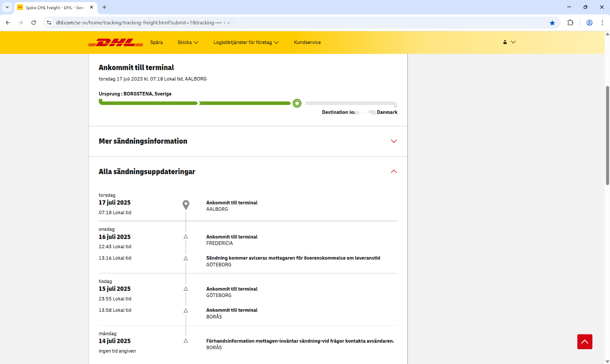Click the "13:58 Lokal tid" timestamp

[115, 310]
